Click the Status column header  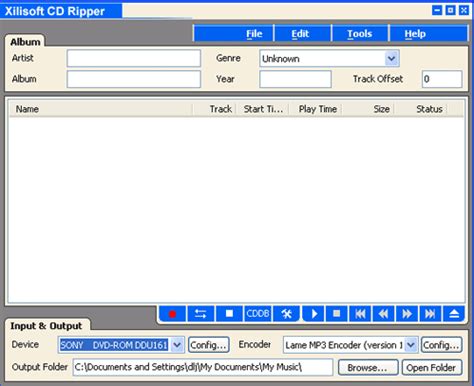click(x=421, y=109)
